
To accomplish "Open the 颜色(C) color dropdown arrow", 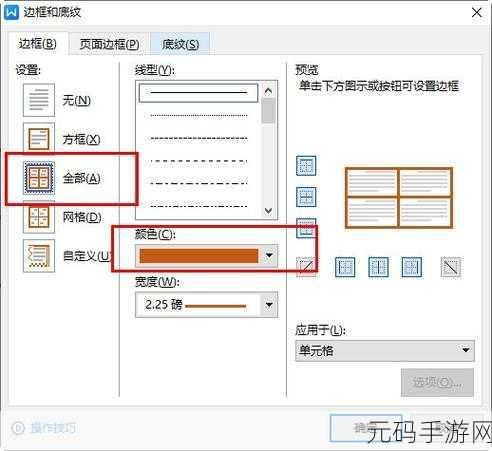I will click(x=269, y=256).
